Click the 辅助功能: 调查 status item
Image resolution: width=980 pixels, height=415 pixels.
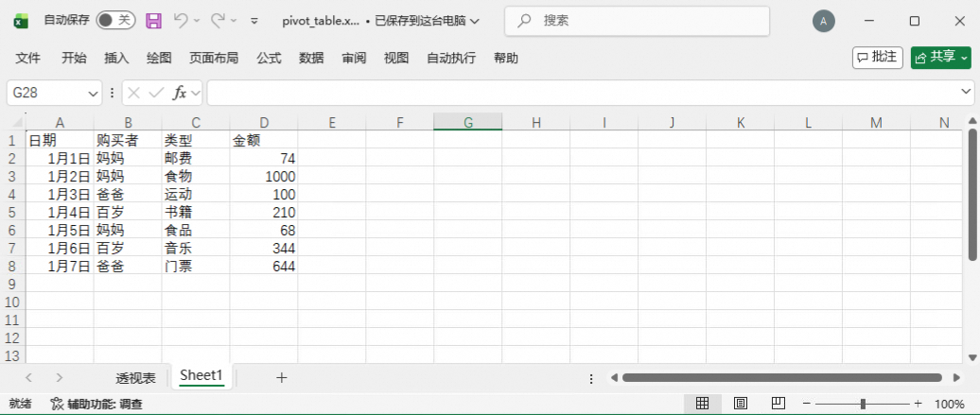point(96,405)
